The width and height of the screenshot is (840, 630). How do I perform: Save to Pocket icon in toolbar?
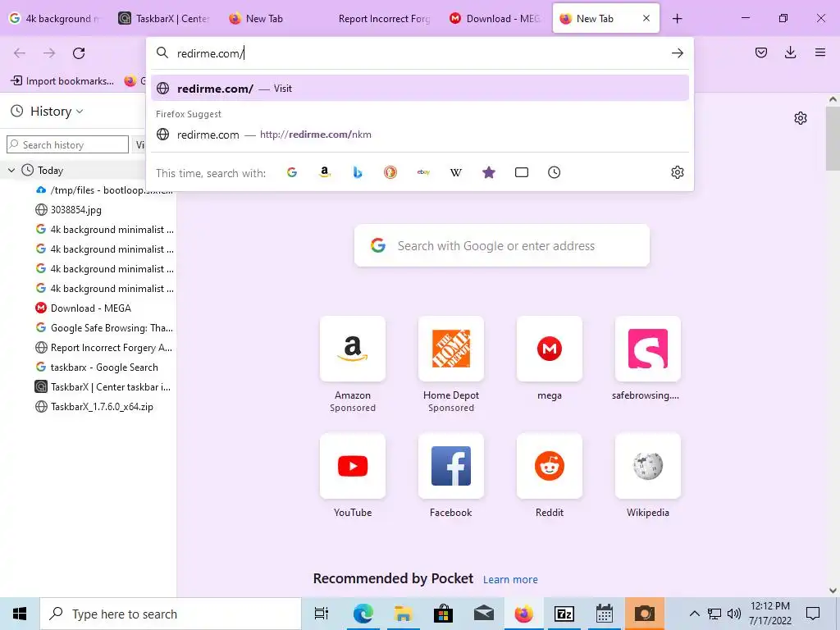coord(760,52)
